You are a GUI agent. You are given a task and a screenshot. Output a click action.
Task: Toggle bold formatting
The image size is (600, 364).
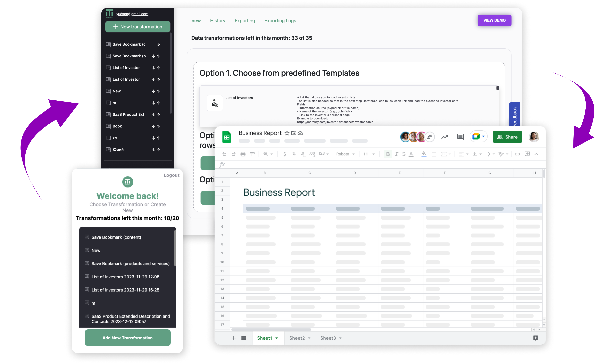click(x=388, y=154)
